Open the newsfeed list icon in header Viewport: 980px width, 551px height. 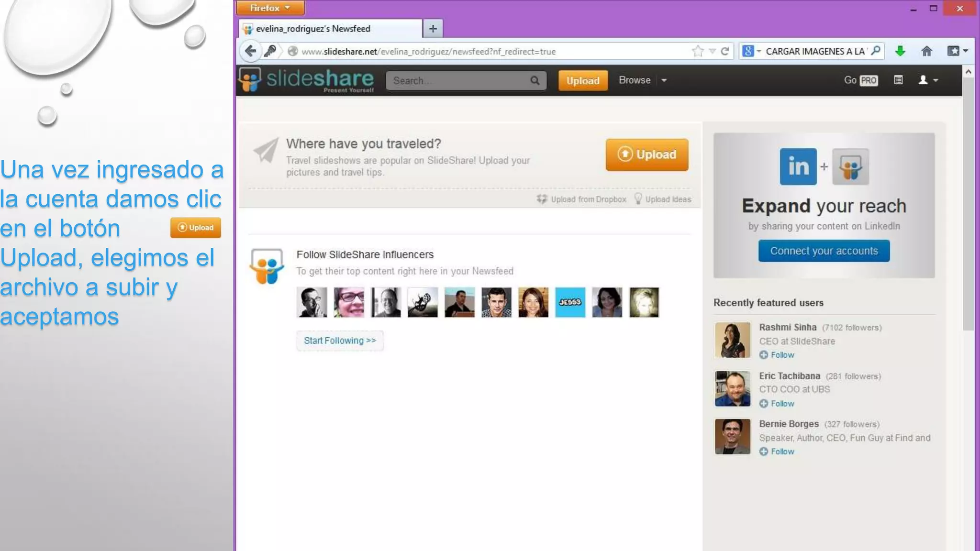(898, 80)
